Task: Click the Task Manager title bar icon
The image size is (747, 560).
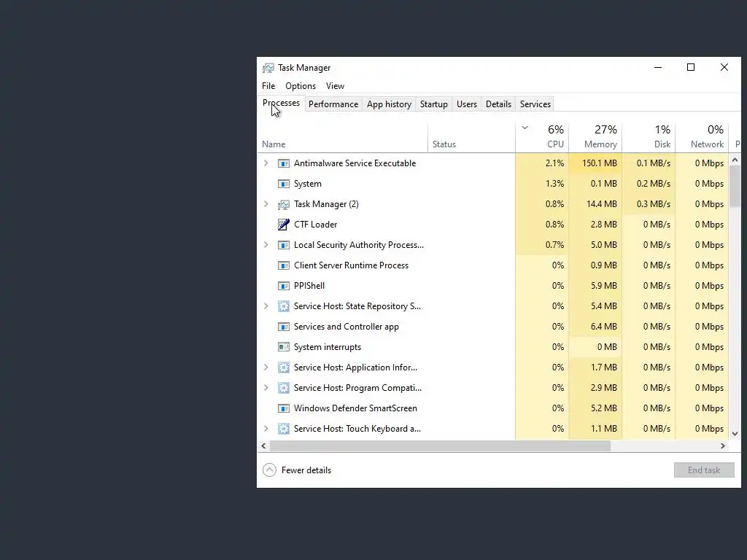Action: [268, 68]
